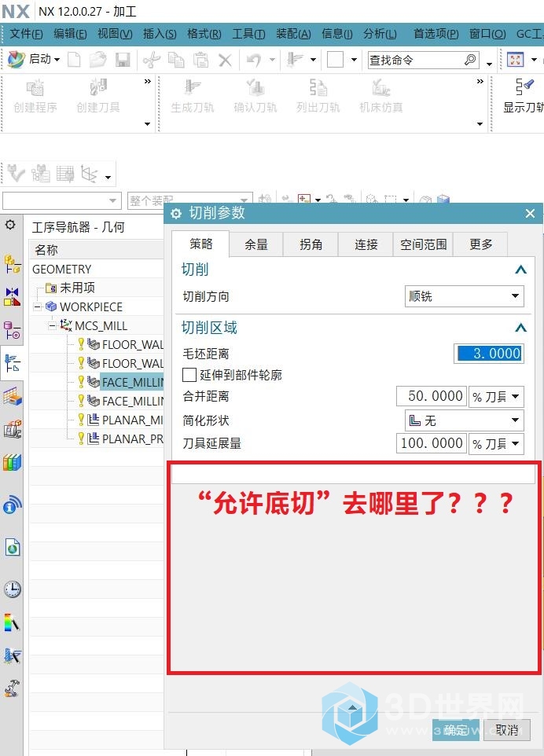Click the Open folder icon
544x756 pixels.
(98, 60)
